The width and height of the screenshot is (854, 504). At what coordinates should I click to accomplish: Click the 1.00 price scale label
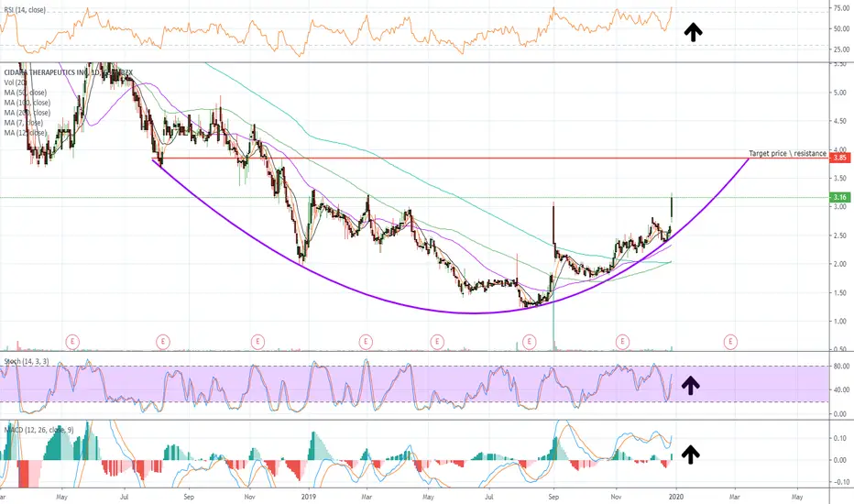840,322
